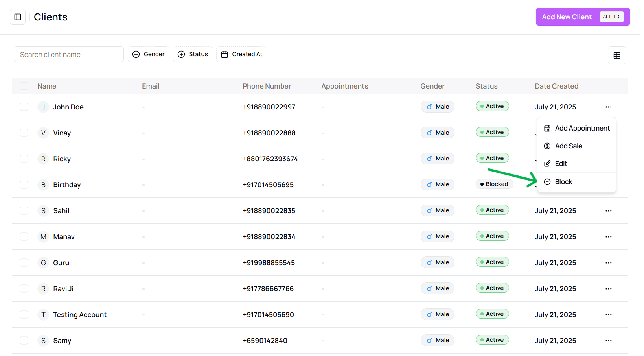The image size is (644, 356).
Task: Click Active status badge for Guru
Action: (492, 262)
